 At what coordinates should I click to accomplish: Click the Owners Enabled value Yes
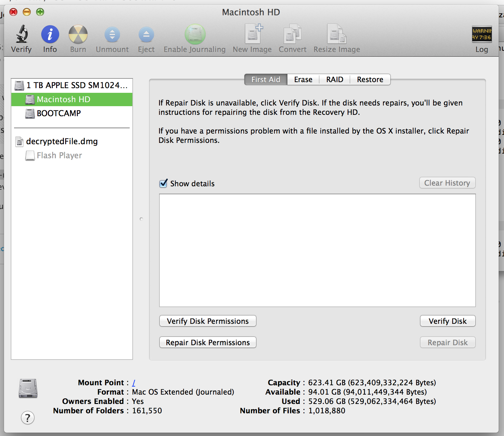pyautogui.click(x=138, y=401)
